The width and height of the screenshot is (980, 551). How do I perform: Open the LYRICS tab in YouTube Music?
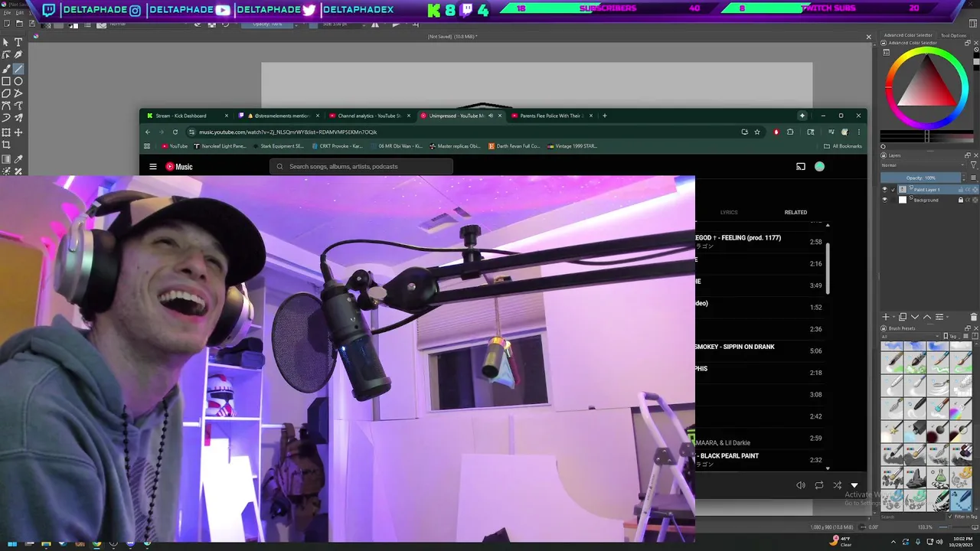coord(729,212)
